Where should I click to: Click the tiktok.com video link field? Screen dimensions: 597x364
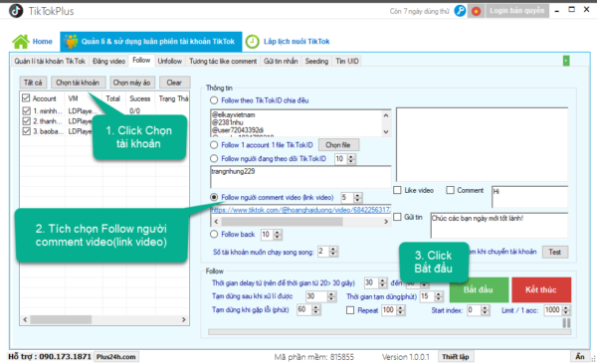tap(300, 210)
